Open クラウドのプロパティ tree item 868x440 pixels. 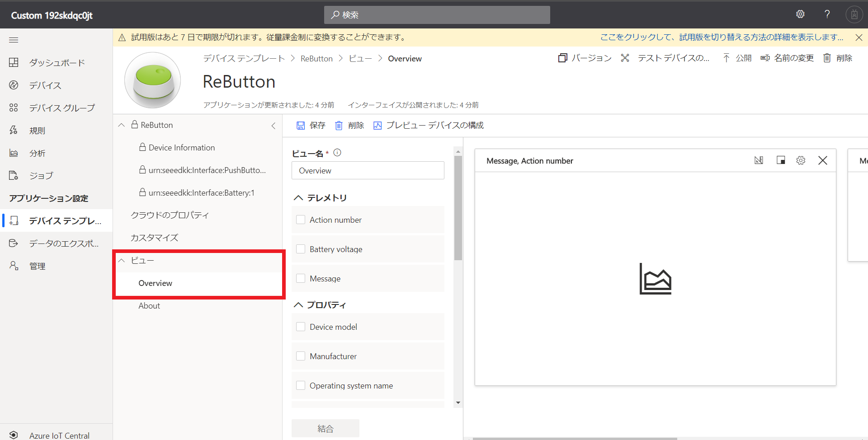pyautogui.click(x=170, y=215)
